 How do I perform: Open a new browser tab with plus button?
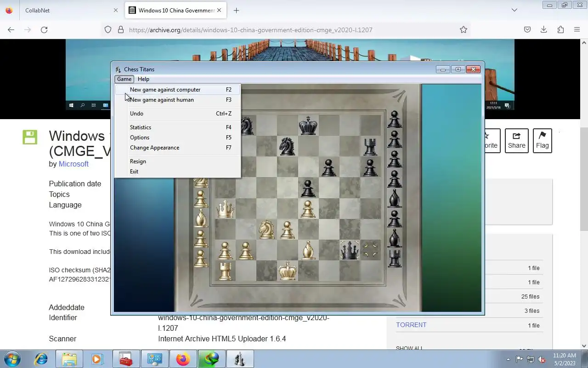pos(236,10)
